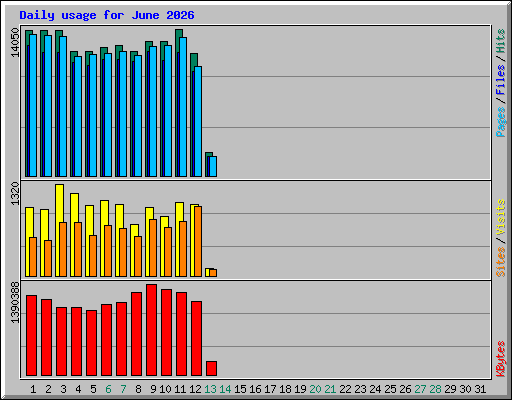This screenshot has width=512, height=400.
Task: Click day 31 on the x-axis
Action: click(480, 389)
